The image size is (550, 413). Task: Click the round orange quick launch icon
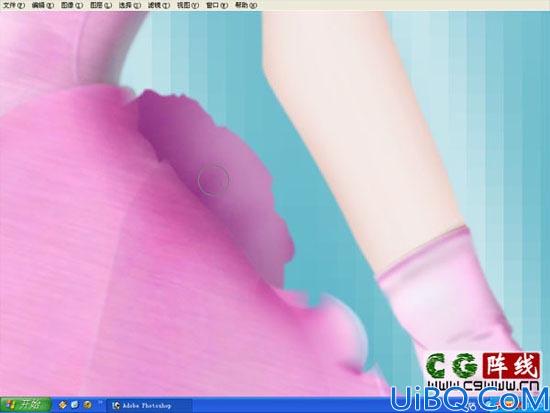(x=87, y=405)
